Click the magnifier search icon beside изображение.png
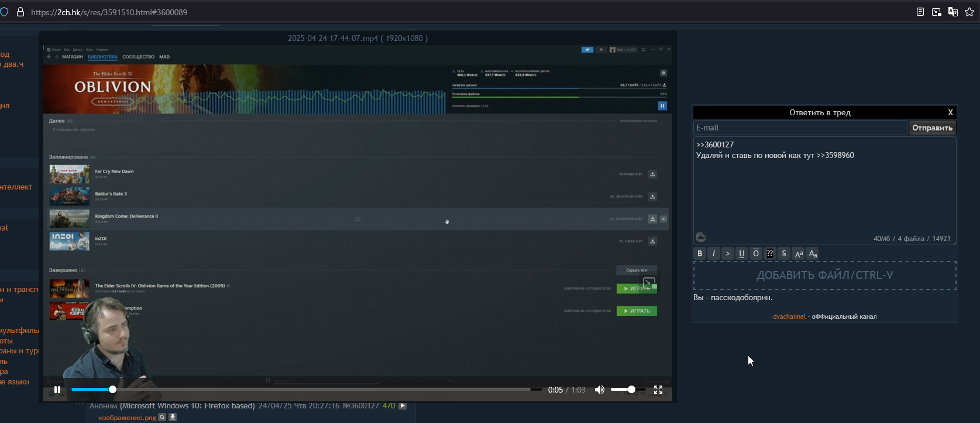 [x=163, y=417]
